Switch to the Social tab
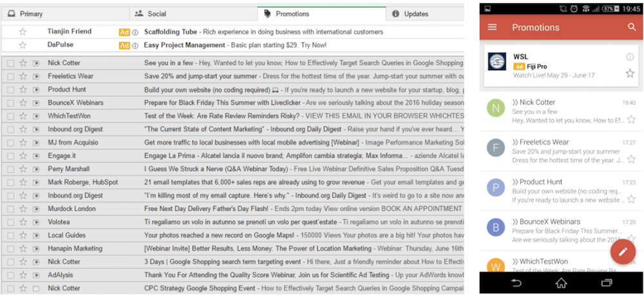The height and width of the screenshot is (296, 644). tap(193, 14)
